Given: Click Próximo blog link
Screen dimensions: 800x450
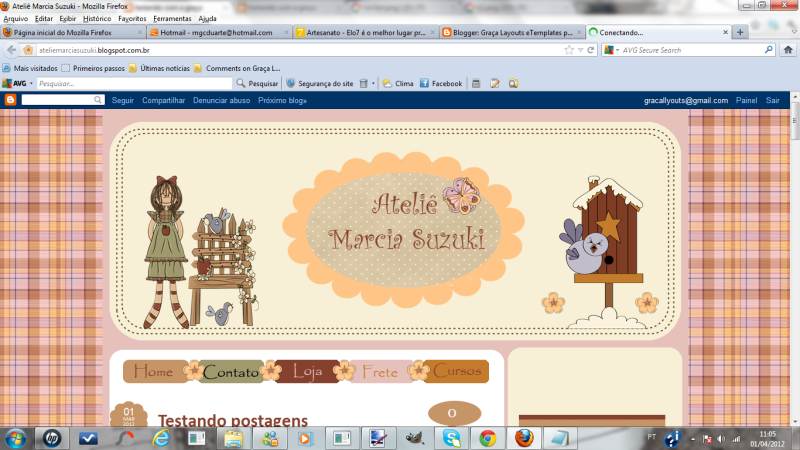Looking at the screenshot, I should point(282,100).
